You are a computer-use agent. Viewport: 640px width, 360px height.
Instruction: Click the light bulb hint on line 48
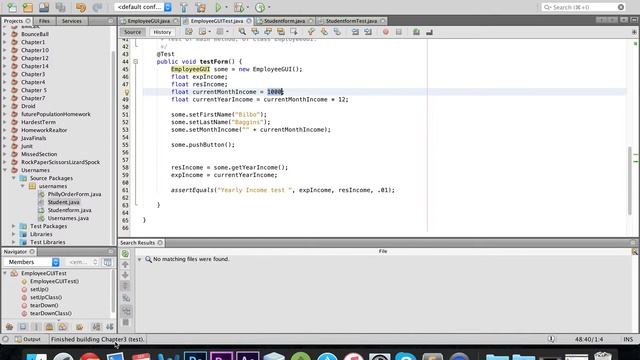[127, 92]
